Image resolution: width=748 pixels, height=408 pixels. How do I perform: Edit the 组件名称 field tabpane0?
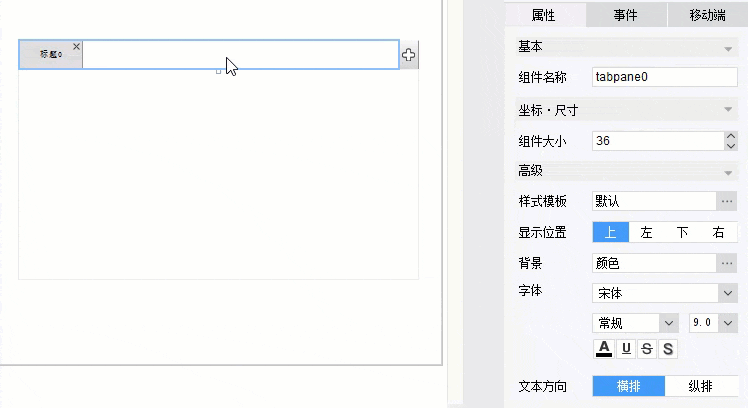click(x=665, y=77)
